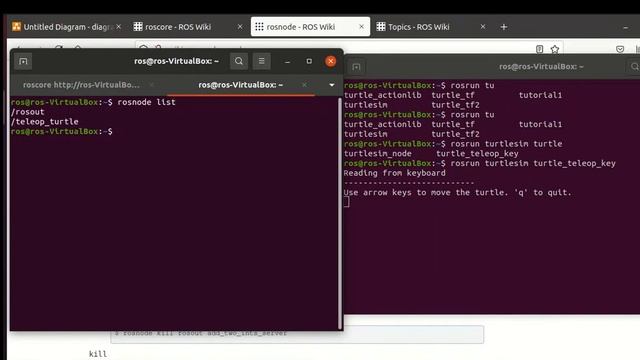This screenshot has width=640, height=360.
Task: Bookmark page with the star icon
Action: 555,49
